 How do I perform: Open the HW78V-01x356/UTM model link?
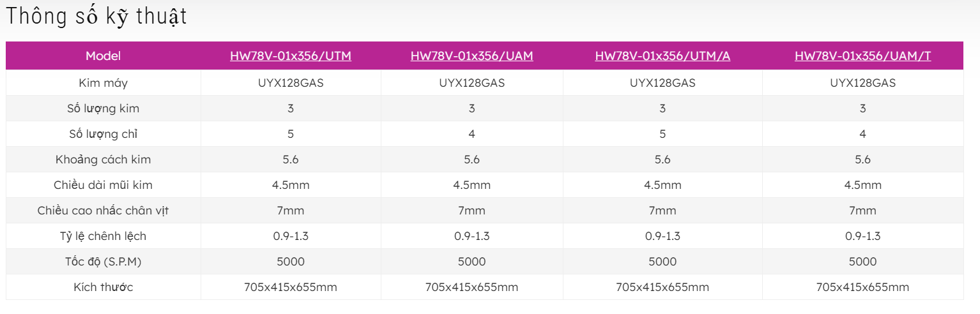click(x=291, y=56)
